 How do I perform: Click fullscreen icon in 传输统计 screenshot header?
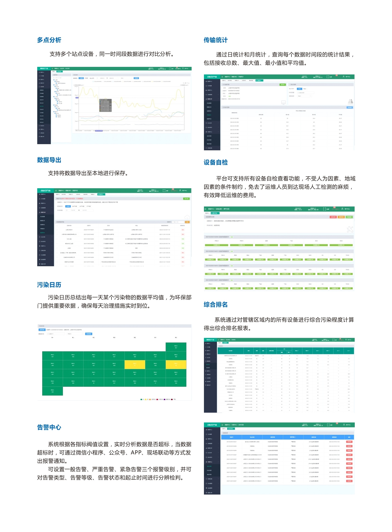[x=328, y=77]
